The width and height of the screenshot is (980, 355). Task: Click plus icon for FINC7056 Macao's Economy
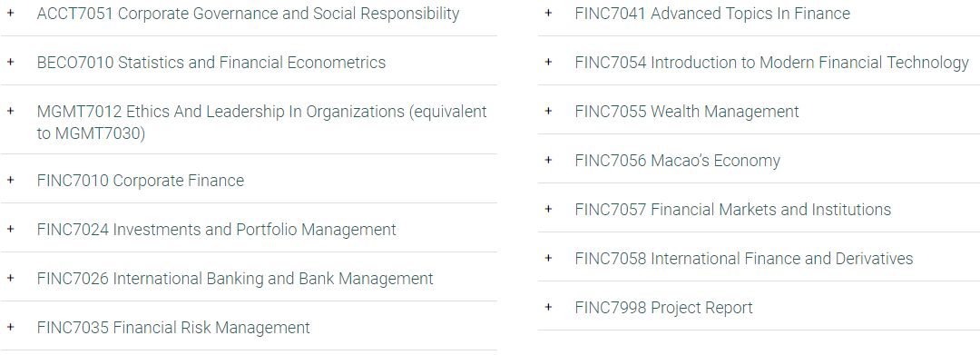[x=549, y=160]
